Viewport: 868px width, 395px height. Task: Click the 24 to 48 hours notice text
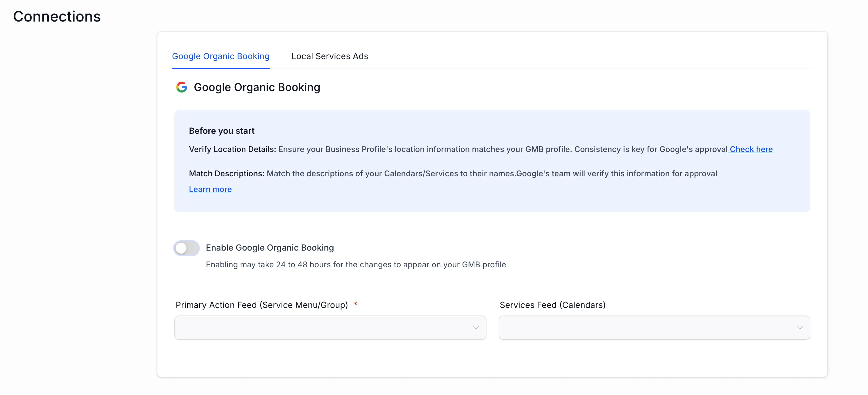click(x=356, y=265)
